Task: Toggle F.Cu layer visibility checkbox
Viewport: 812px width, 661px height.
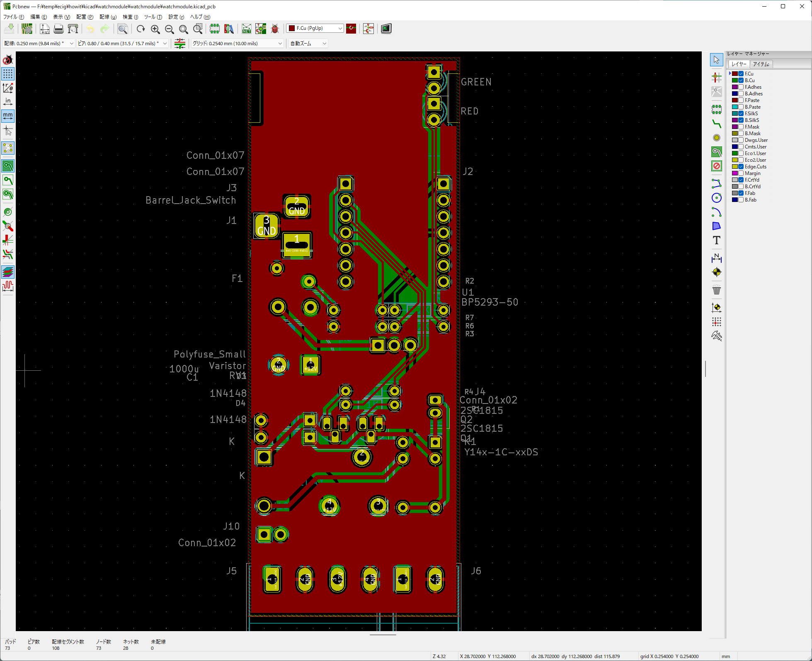Action: coord(741,74)
